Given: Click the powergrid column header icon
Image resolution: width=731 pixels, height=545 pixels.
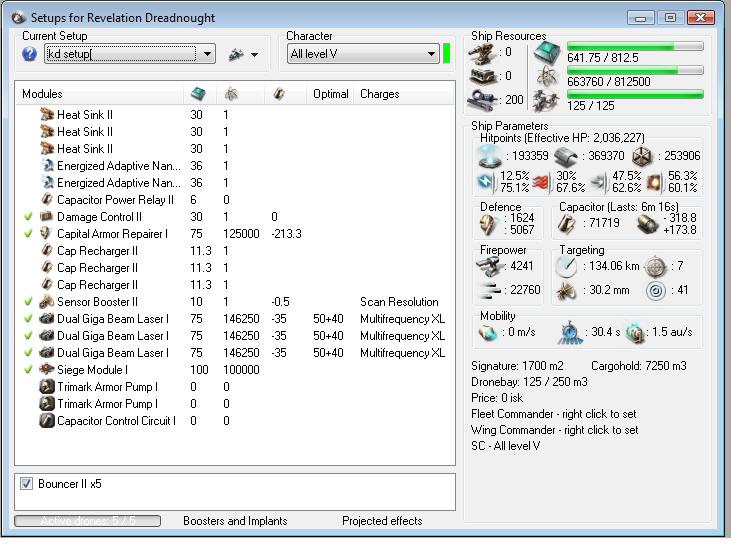Looking at the screenshot, I should [231, 94].
